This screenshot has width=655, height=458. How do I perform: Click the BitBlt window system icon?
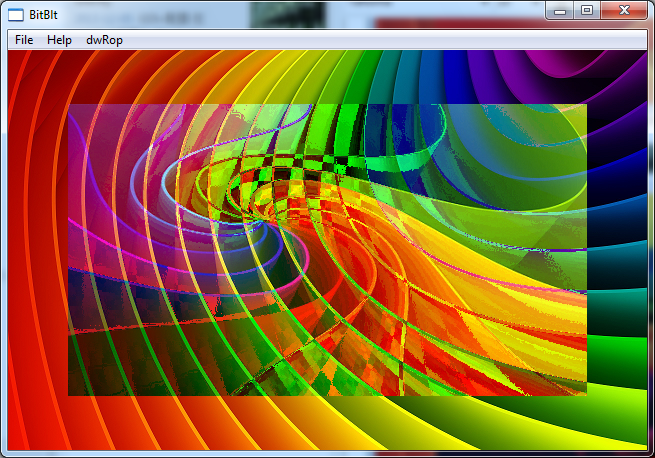16,15
